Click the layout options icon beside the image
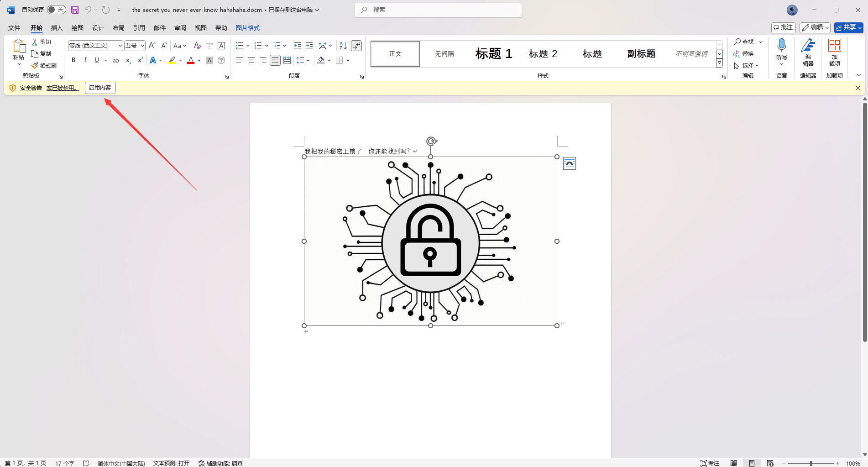 [x=569, y=163]
